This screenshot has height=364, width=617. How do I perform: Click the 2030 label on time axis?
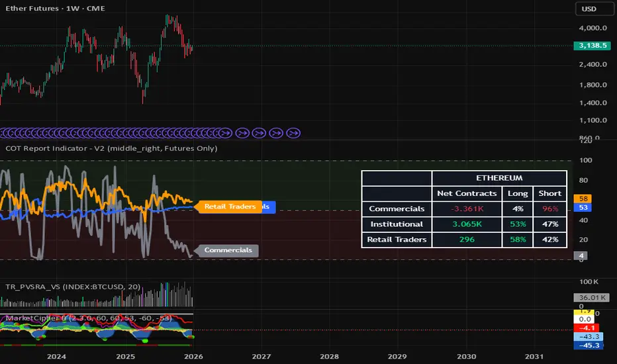coord(466,357)
